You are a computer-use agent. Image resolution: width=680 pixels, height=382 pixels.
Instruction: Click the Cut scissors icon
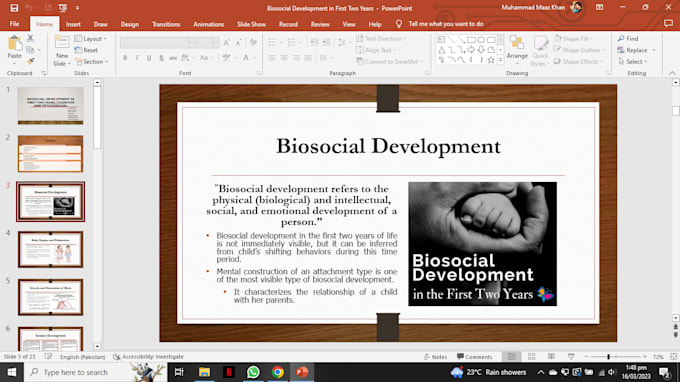30,39
